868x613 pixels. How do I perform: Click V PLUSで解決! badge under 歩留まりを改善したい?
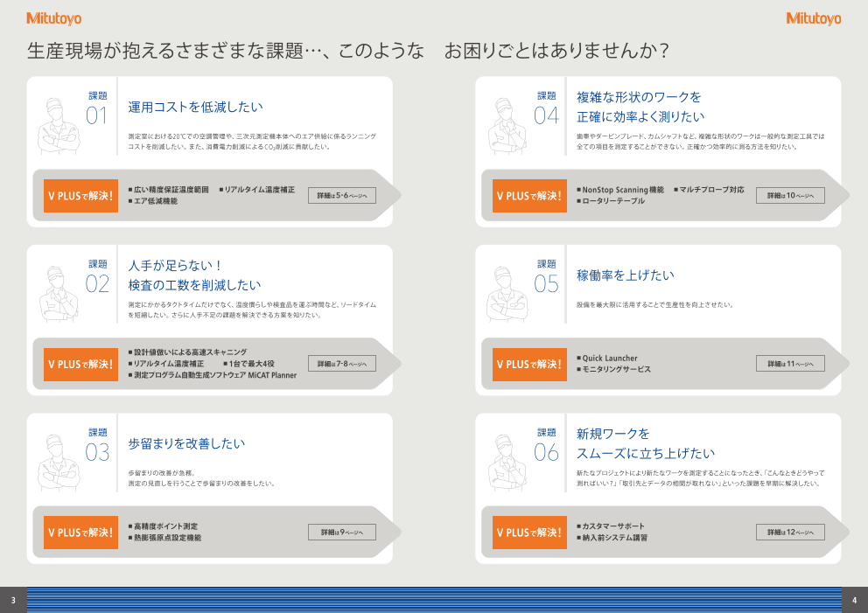click(x=80, y=532)
